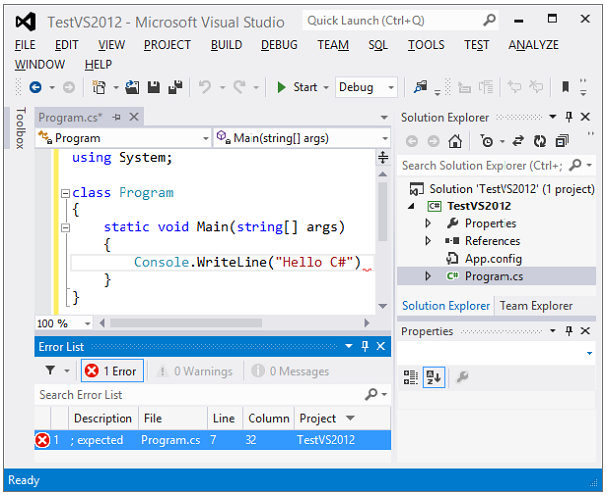Select App.config in Solution Explorer

(493, 259)
